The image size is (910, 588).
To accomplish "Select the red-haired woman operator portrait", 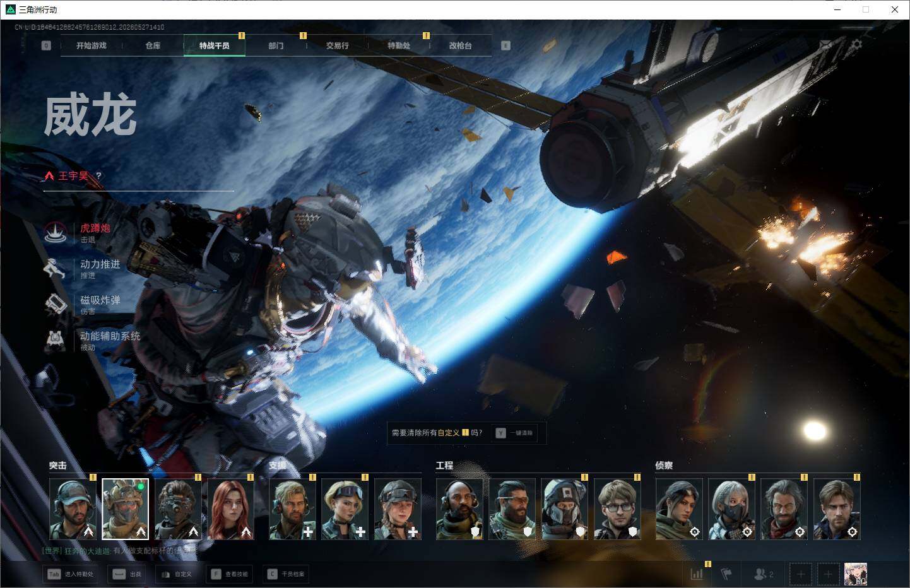I will [x=231, y=509].
